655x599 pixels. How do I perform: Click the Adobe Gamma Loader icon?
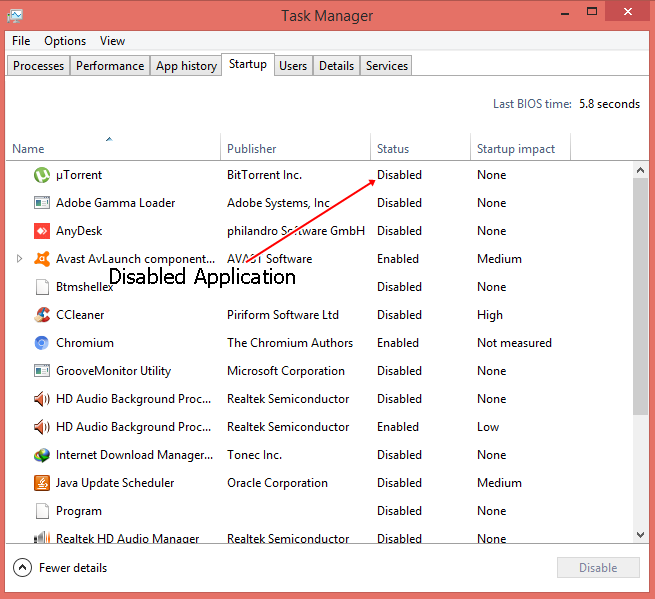tap(42, 203)
